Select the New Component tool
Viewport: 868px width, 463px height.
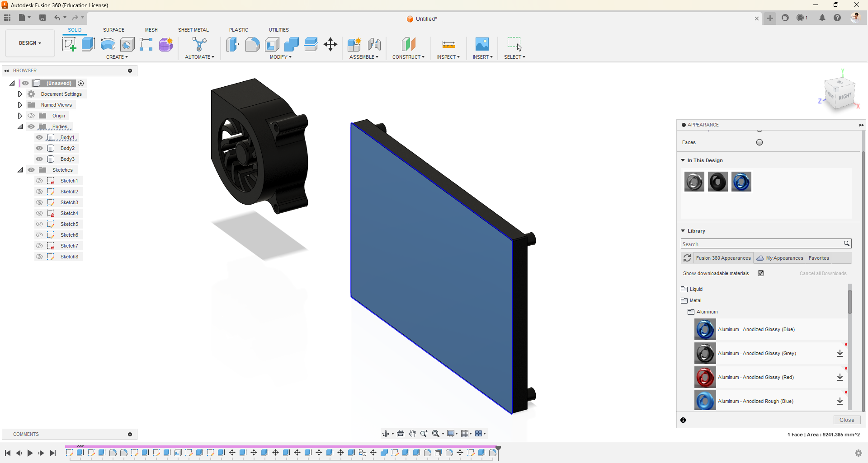(354, 44)
